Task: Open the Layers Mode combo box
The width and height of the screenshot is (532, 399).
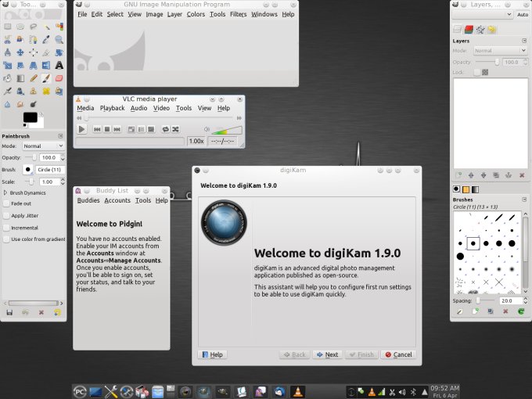Action: 499,51
